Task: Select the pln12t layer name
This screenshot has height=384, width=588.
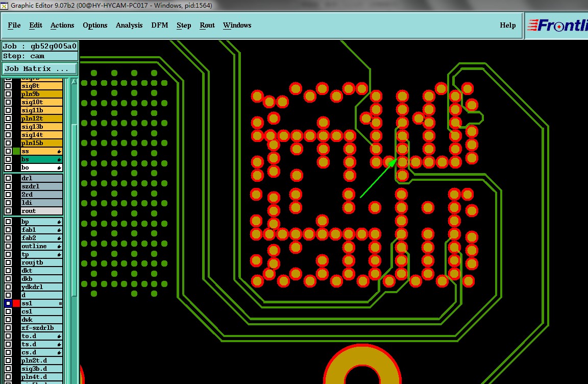Action: [x=42, y=118]
